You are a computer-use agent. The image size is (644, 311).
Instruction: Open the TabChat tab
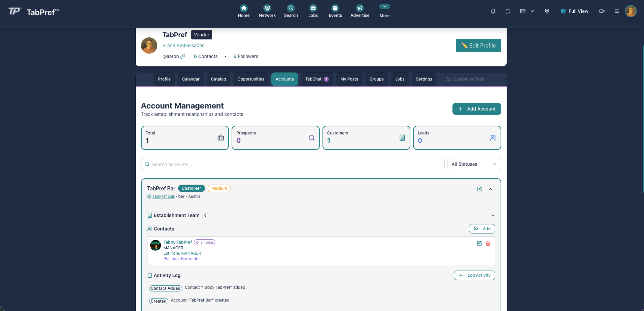[317, 79]
